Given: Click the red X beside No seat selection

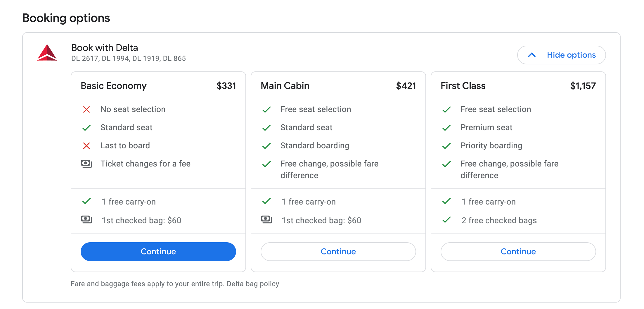Looking at the screenshot, I should [x=86, y=110].
